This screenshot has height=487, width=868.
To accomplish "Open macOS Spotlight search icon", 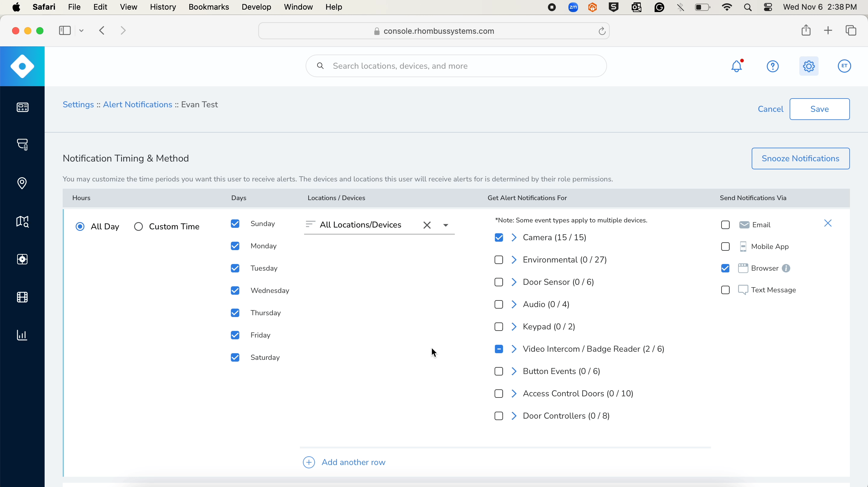I will 748,7.
